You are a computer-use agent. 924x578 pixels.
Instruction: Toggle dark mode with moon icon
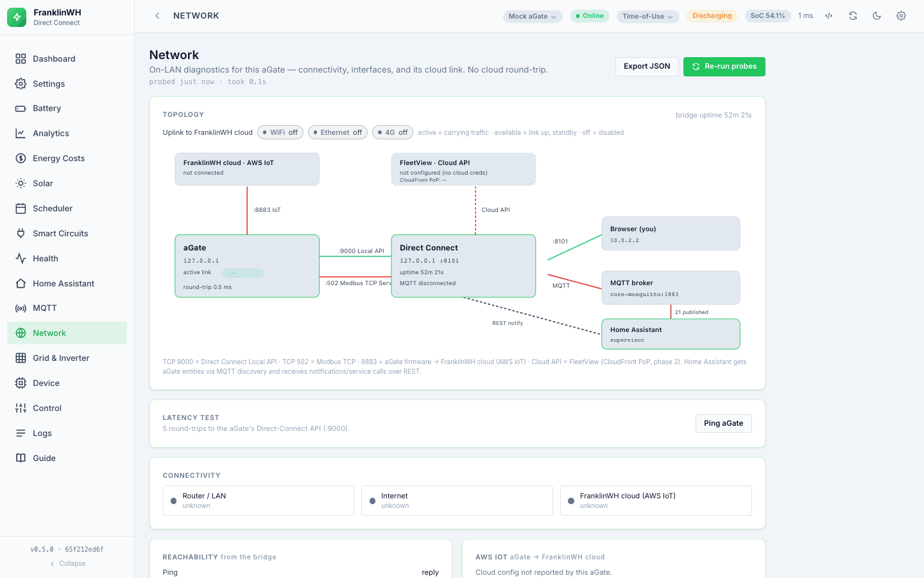877,16
